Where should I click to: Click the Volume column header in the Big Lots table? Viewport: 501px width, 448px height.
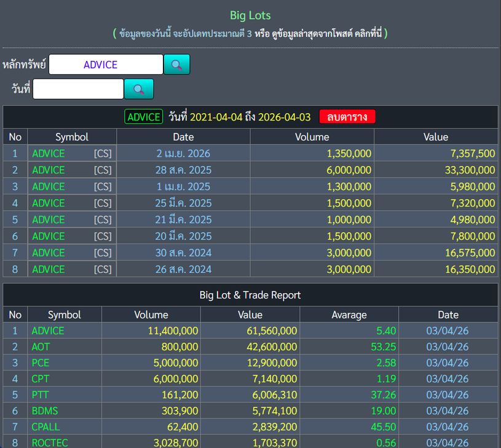[312, 137]
